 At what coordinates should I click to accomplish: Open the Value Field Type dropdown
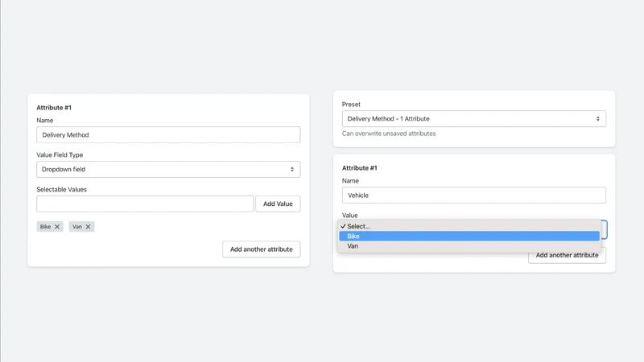click(168, 169)
